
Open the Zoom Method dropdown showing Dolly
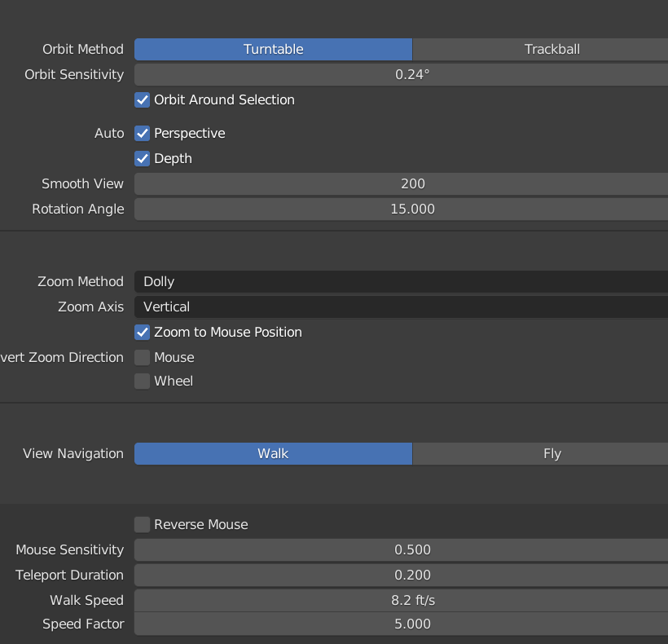tap(399, 281)
